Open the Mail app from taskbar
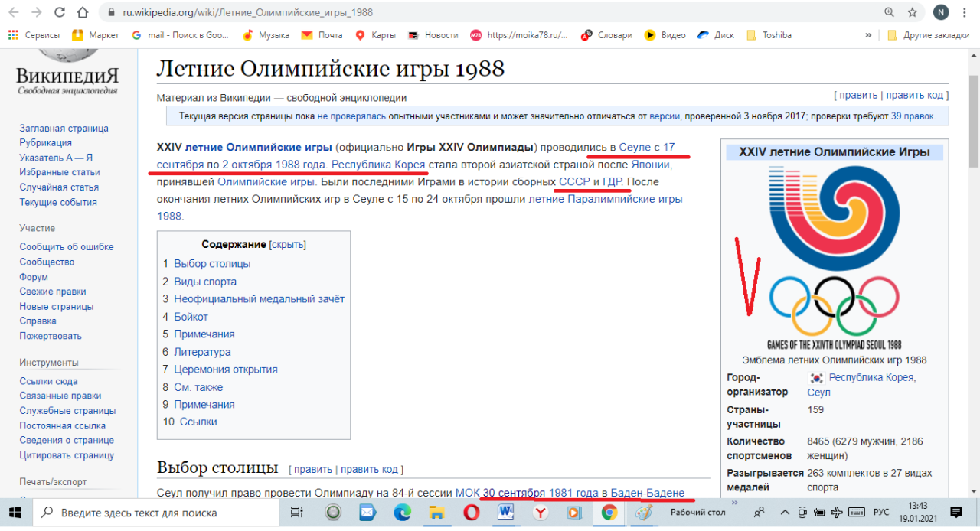 (367, 513)
